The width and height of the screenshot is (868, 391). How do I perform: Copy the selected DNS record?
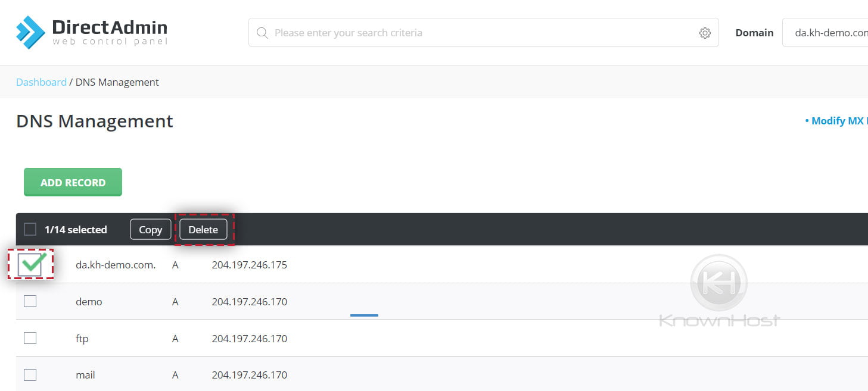click(x=150, y=229)
